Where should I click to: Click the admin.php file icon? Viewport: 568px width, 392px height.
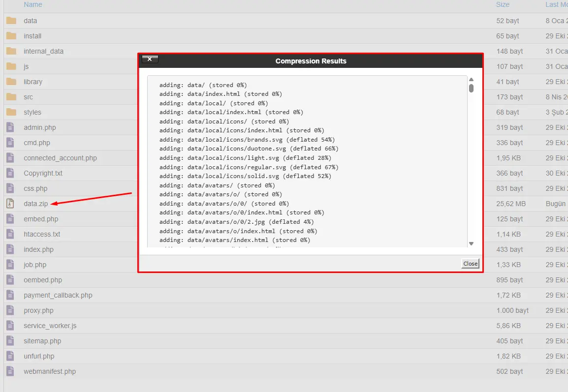(x=10, y=127)
